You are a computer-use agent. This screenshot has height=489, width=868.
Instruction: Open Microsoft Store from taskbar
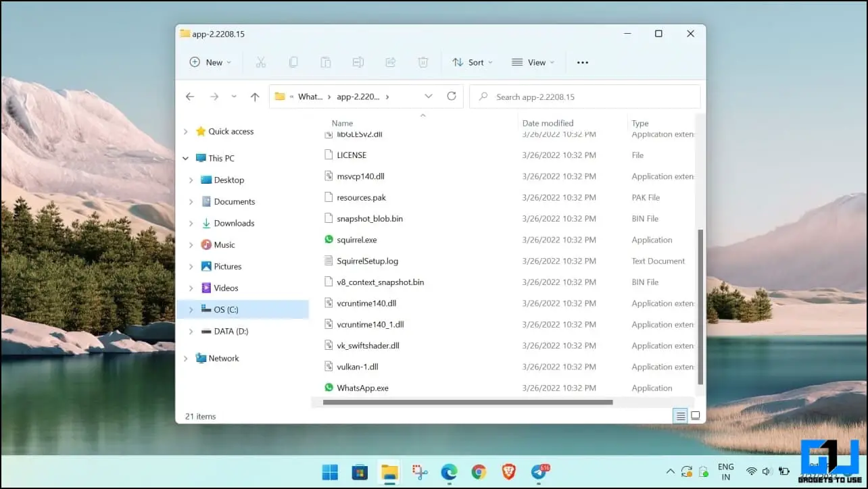tap(360, 472)
